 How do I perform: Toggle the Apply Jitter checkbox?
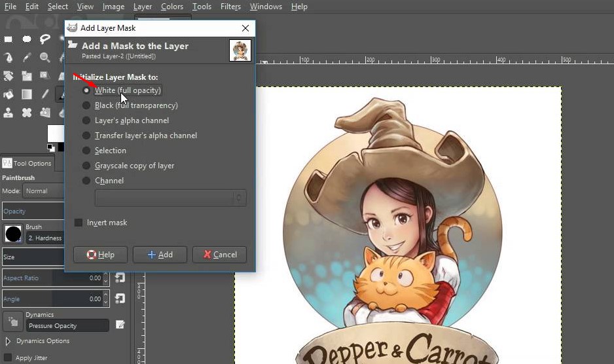click(8, 357)
